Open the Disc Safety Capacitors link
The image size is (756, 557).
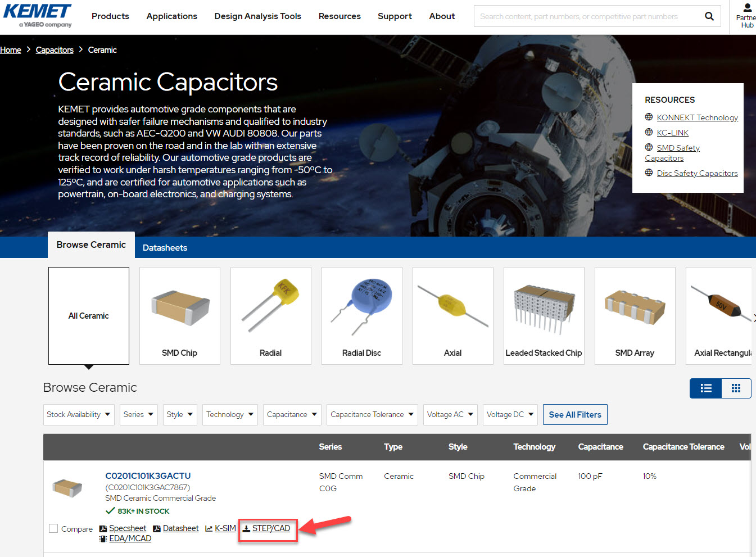(698, 173)
